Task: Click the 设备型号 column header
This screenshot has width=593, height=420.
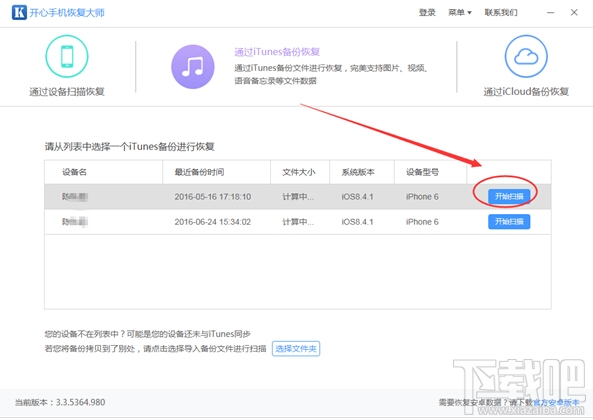Action: pyautogui.click(x=422, y=172)
